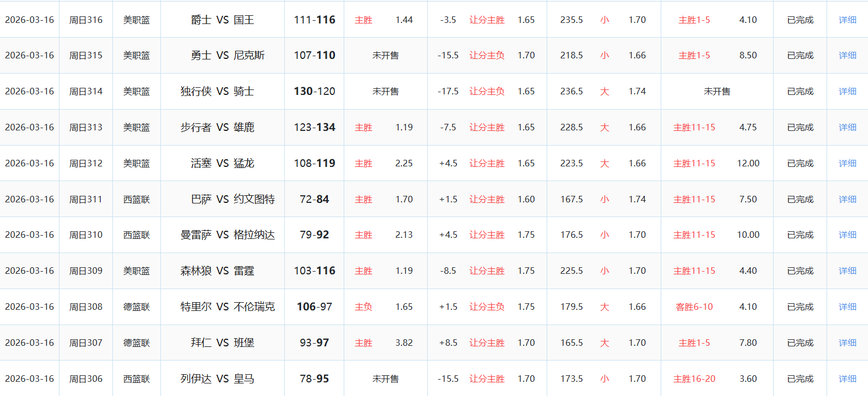Click details link for 森林狼 VS 雷霆
This screenshot has width=868, height=396.
tap(847, 271)
